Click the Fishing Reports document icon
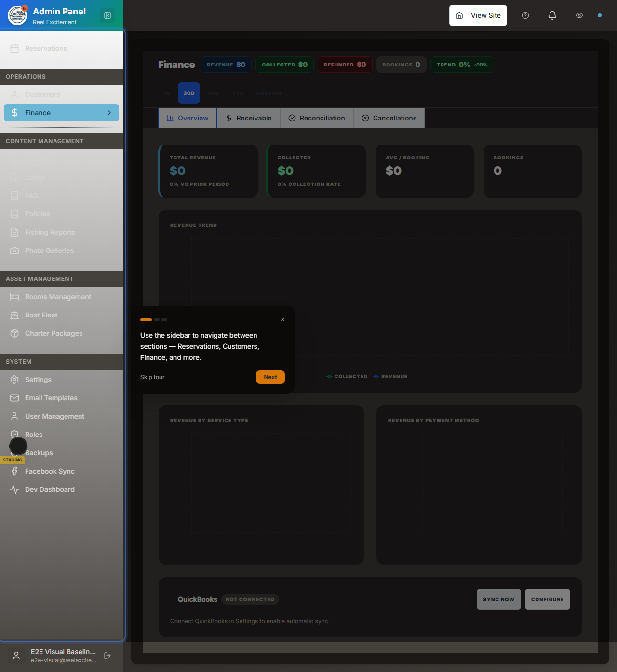 pyautogui.click(x=14, y=232)
